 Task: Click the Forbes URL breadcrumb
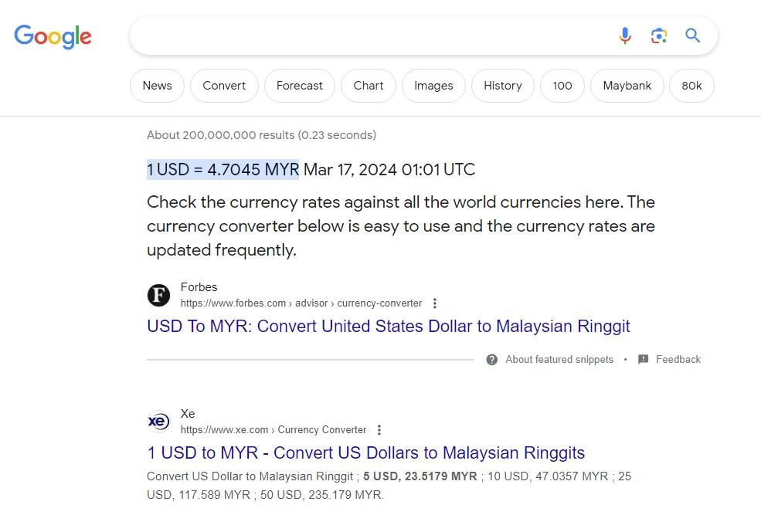(x=301, y=303)
